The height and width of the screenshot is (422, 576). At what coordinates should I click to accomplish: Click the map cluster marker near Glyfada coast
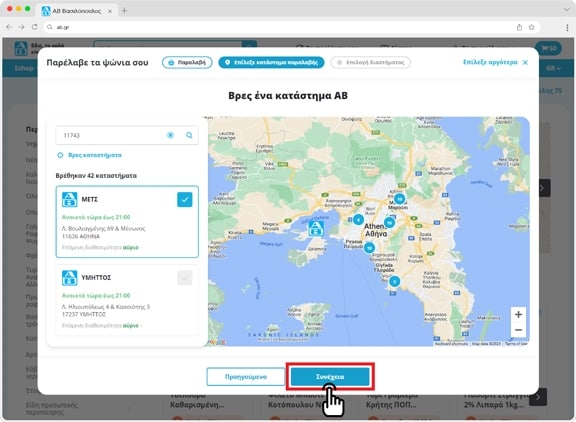tap(395, 281)
